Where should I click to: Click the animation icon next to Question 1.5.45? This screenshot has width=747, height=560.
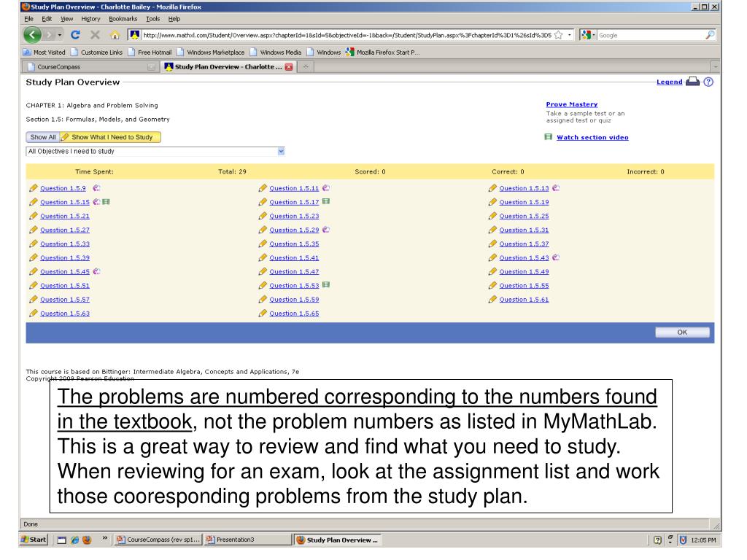[x=97, y=271]
